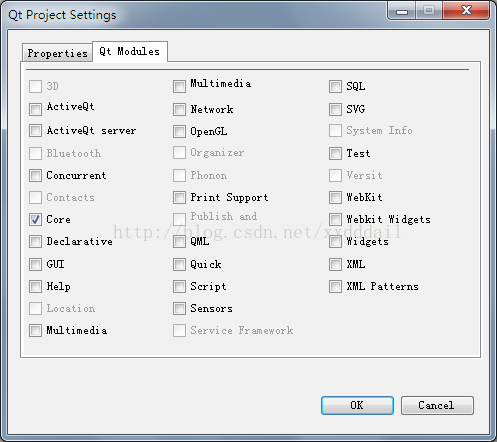Turn on the Webkit Widgets module

[335, 219]
